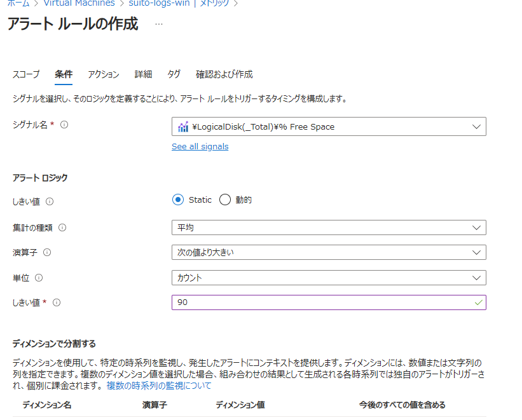522x420 pixels.
Task: Switch to the アクション tab
Action: (104, 74)
